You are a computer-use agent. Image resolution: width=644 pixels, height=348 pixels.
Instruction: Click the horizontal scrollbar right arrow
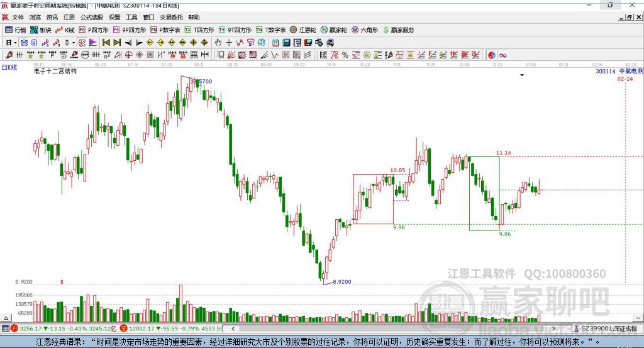[553, 329]
